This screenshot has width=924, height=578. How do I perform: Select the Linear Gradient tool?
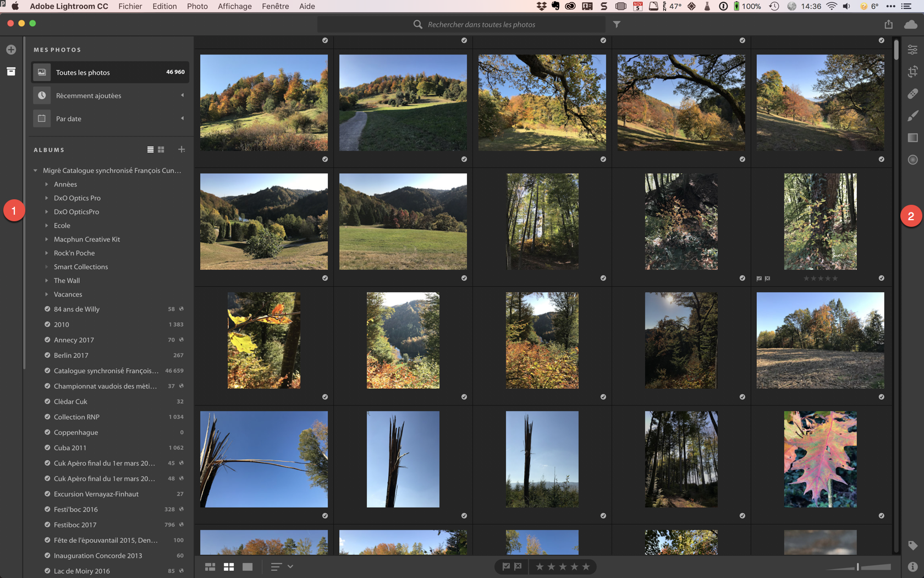(912, 138)
